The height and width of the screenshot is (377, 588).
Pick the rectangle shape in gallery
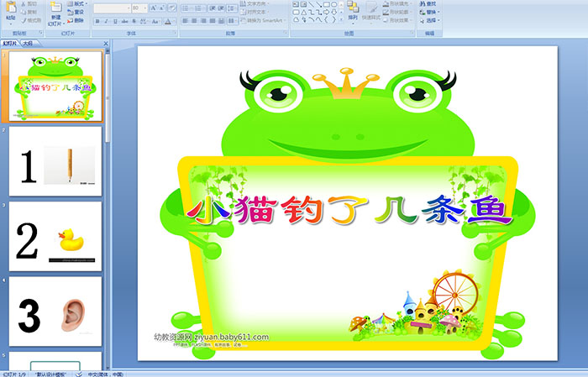tap(327, 4)
